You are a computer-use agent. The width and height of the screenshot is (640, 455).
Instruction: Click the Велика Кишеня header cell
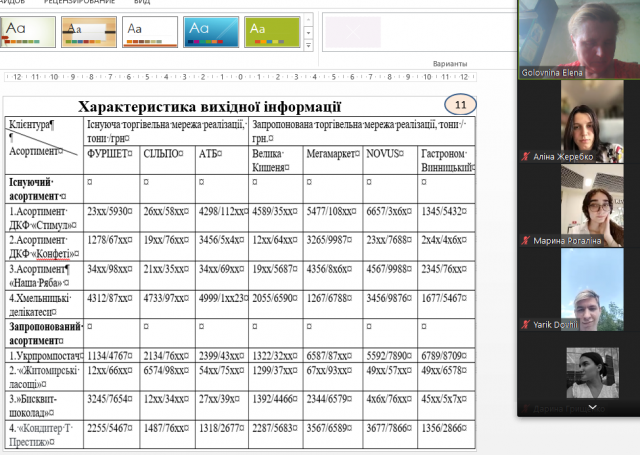coord(276,160)
